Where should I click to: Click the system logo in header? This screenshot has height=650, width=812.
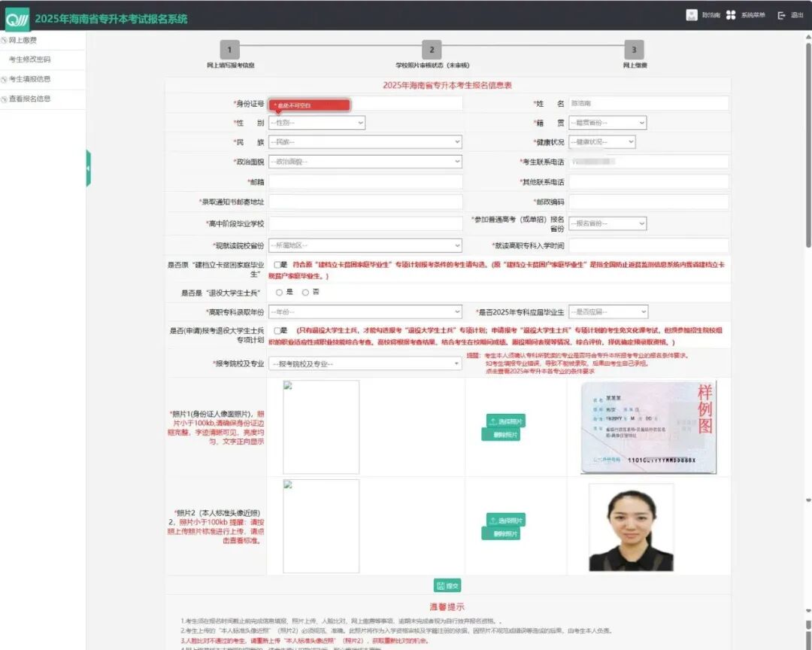click(x=17, y=19)
